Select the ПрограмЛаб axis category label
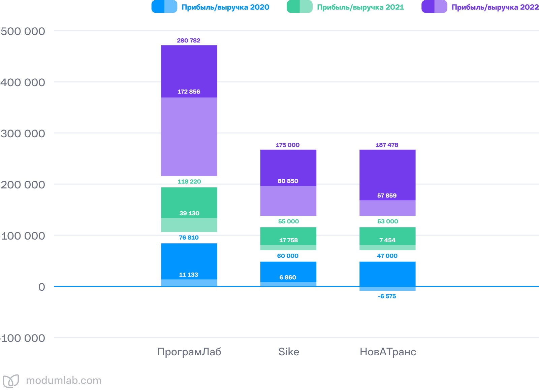The width and height of the screenshot is (539, 392). (189, 352)
